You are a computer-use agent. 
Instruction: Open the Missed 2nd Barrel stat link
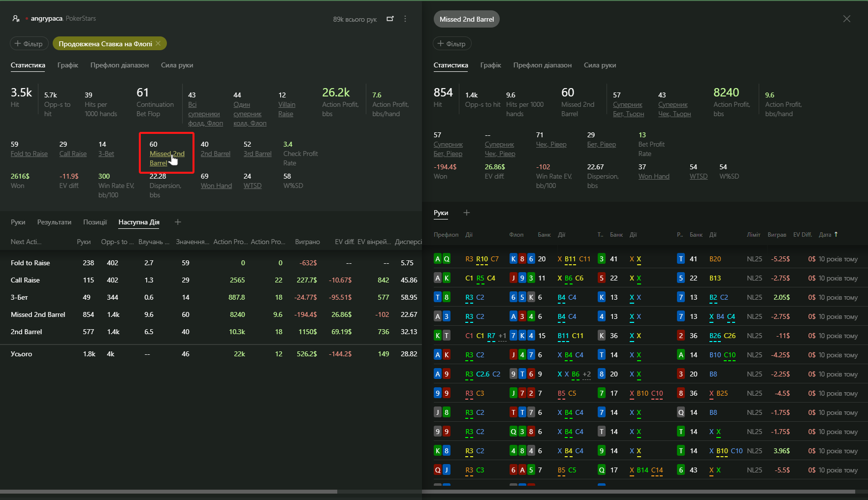pyautogui.click(x=167, y=158)
